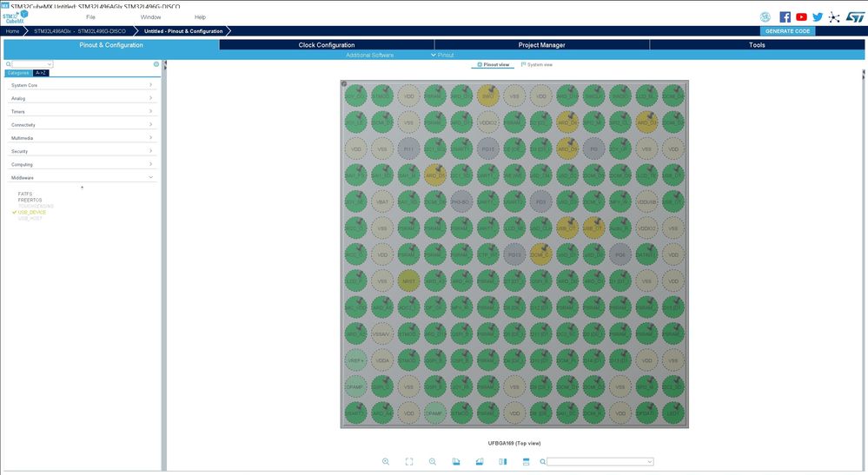Open the File menu
Image resolution: width=868 pixels, height=475 pixels.
click(90, 17)
